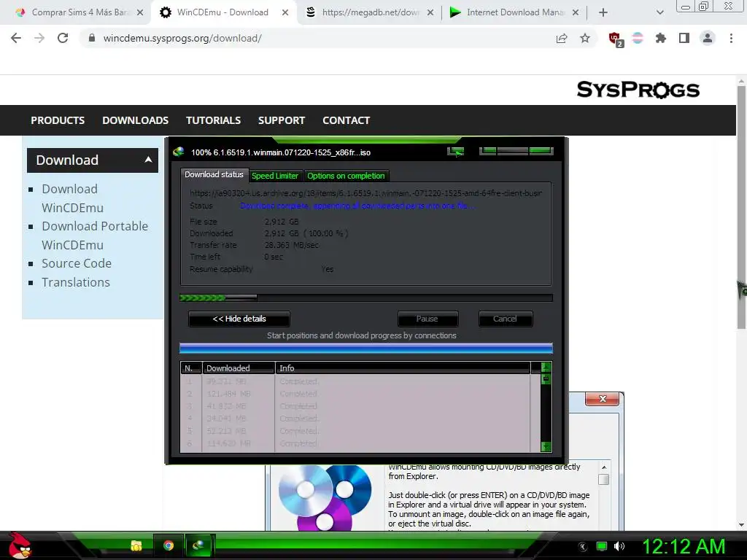Image resolution: width=747 pixels, height=560 pixels.
Task: Open the volume speaker tray icon
Action: 619,546
